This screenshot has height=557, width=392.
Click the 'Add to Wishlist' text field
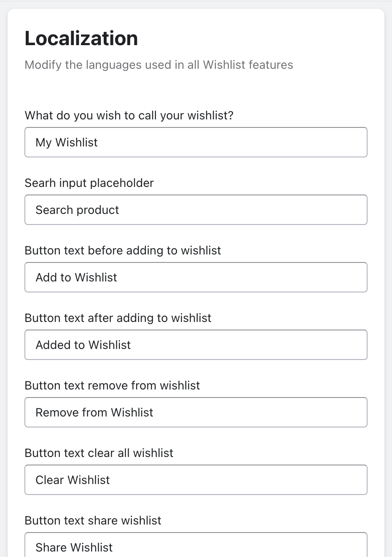(196, 277)
